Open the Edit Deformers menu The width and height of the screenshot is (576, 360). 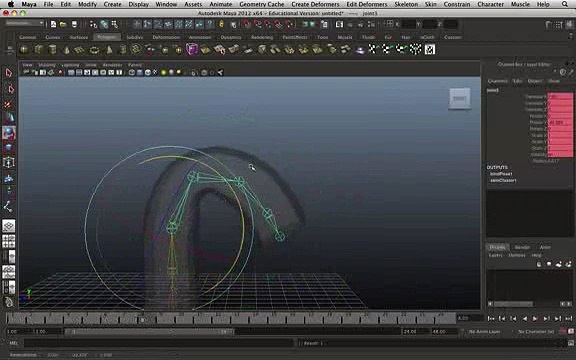367,4
